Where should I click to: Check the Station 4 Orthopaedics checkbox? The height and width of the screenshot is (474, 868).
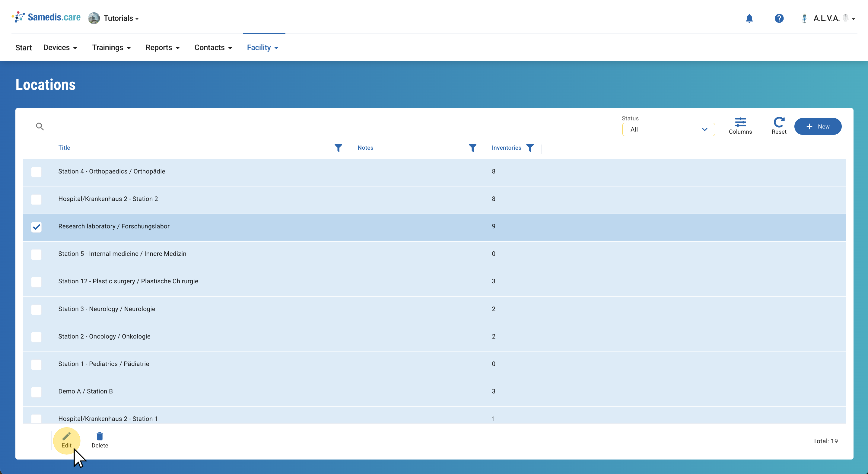tap(37, 172)
